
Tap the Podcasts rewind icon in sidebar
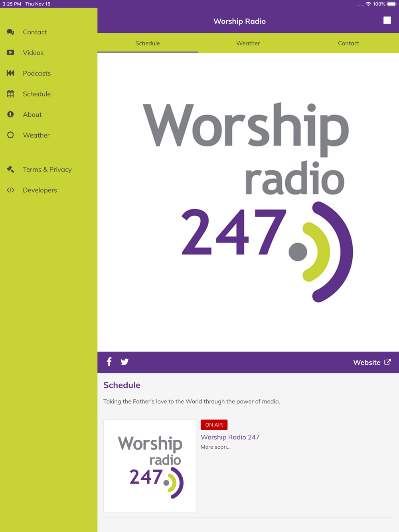coord(10,73)
